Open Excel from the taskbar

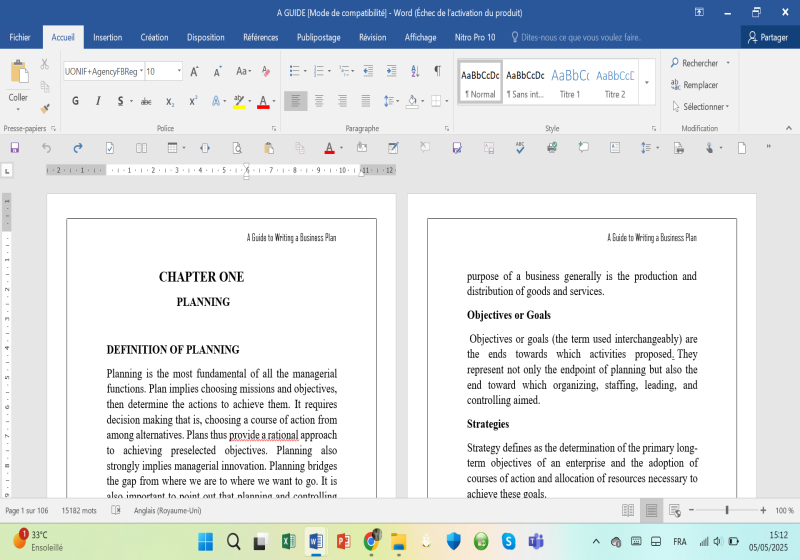289,541
